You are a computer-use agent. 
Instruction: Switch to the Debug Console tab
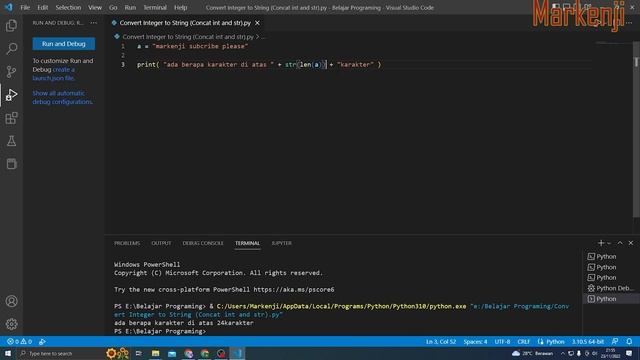point(203,243)
